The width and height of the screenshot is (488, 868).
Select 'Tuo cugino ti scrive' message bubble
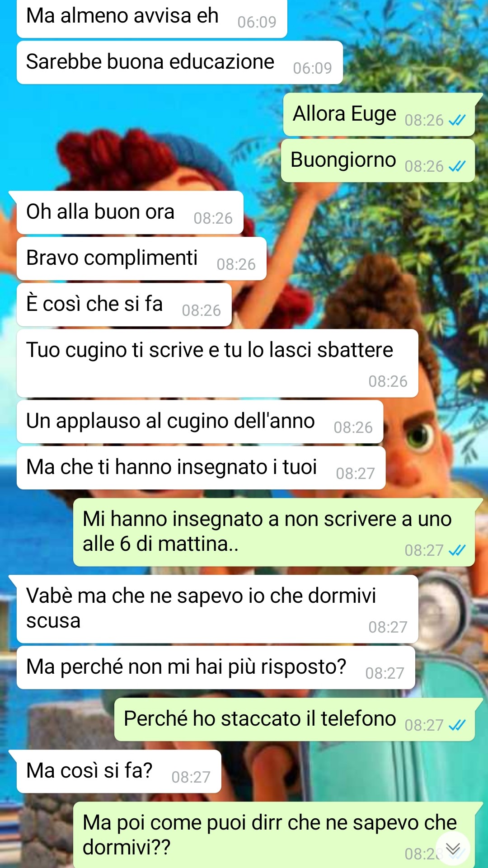coord(217,363)
